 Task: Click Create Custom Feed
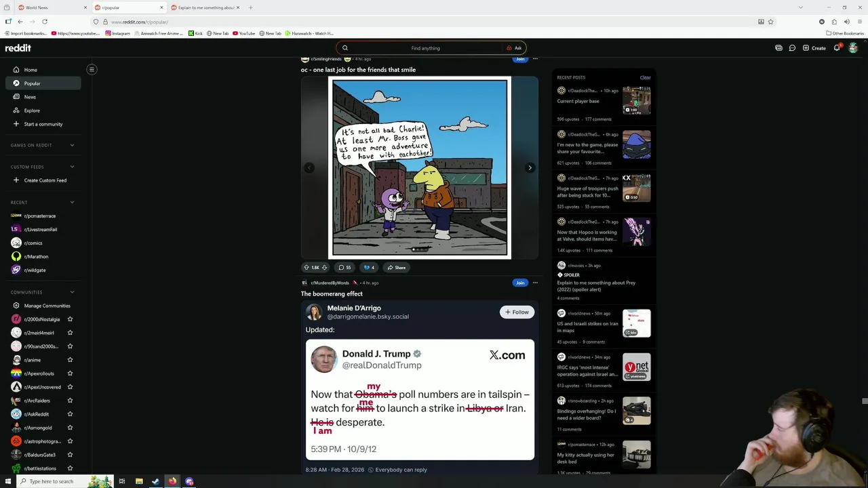click(x=43, y=180)
